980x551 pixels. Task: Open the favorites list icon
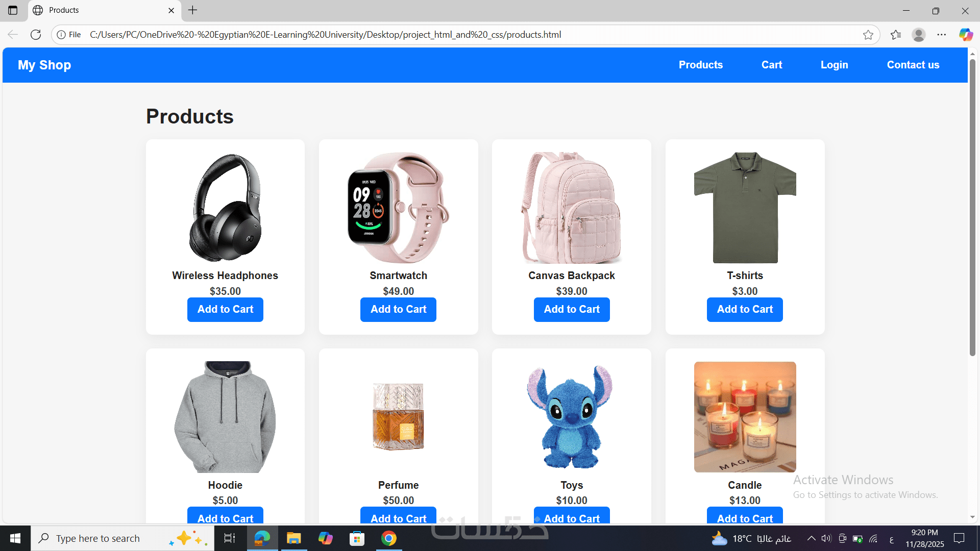896,35
